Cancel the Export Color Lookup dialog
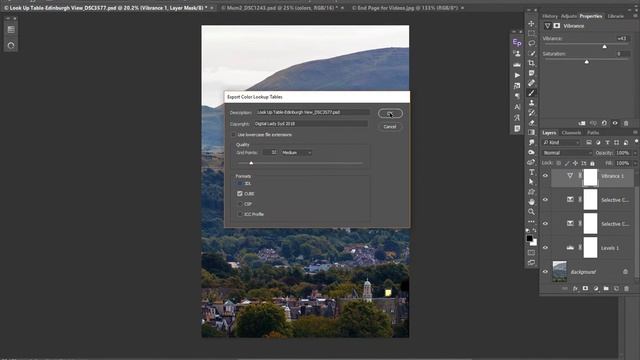This screenshot has height=360, width=640. pos(390,127)
